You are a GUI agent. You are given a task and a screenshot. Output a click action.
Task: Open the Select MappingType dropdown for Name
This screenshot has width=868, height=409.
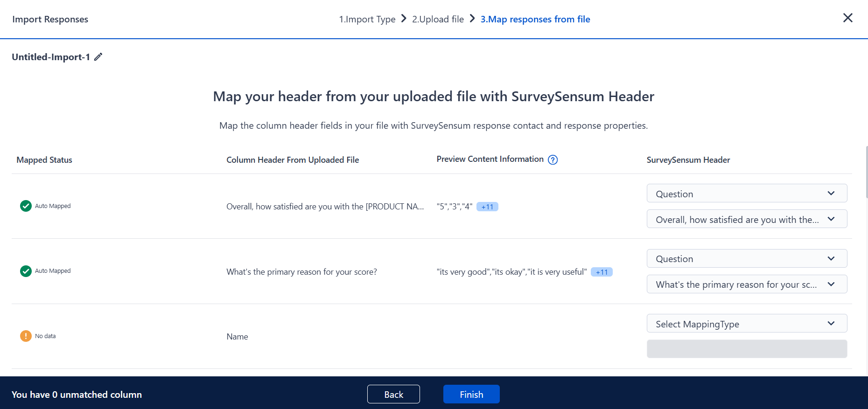click(747, 324)
